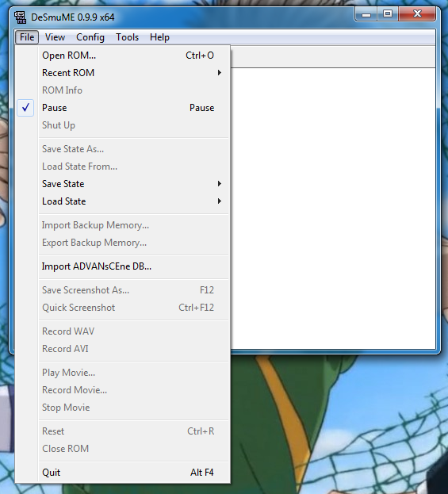Choose Save State As... entry
The image size is (448, 494).
123,149
